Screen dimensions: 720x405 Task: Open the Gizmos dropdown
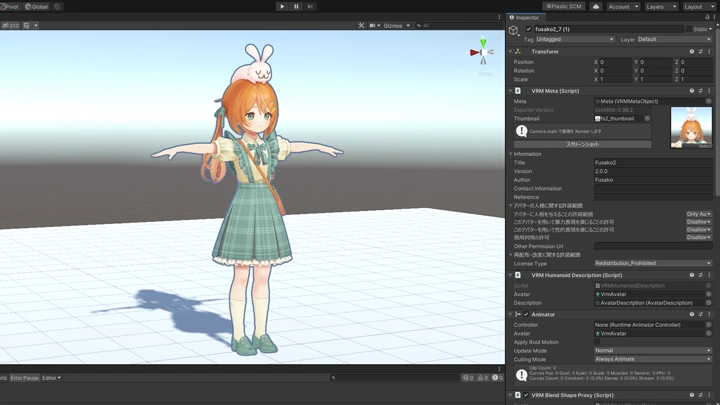397,26
